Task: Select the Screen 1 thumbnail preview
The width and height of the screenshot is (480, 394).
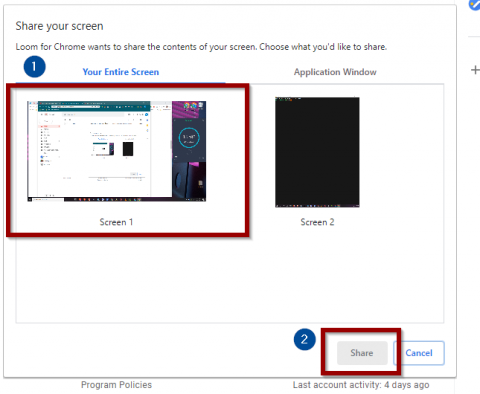Action: point(117,151)
